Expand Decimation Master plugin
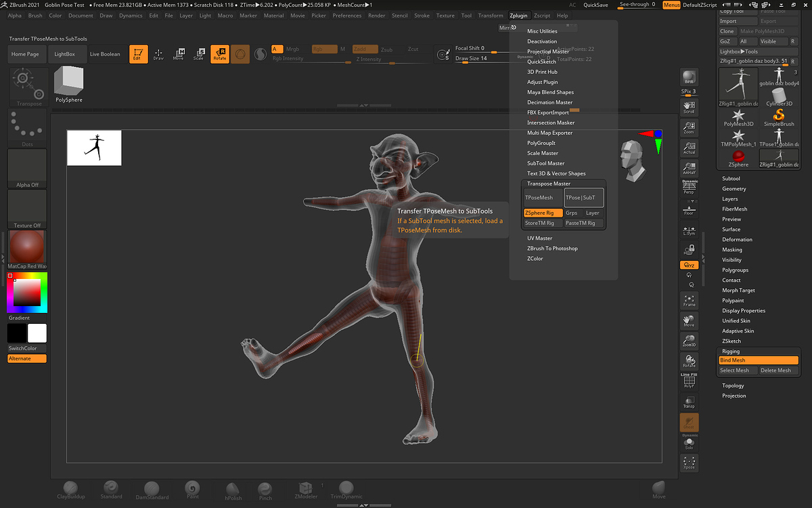The image size is (812, 508). point(549,102)
